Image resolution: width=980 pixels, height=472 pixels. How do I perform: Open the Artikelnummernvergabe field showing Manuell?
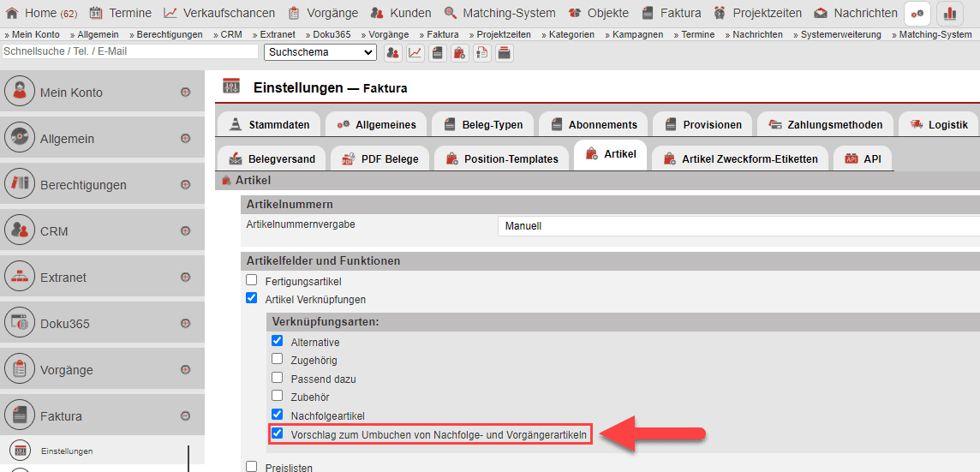(737, 226)
